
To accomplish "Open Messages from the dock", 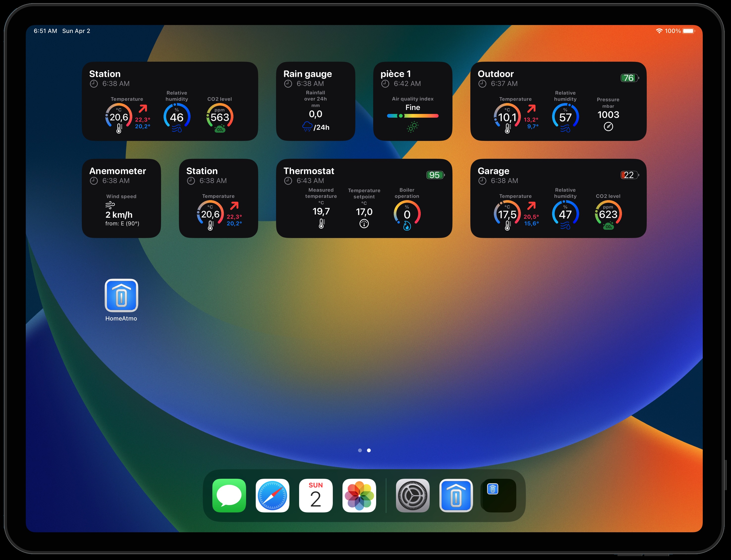I will point(229,496).
